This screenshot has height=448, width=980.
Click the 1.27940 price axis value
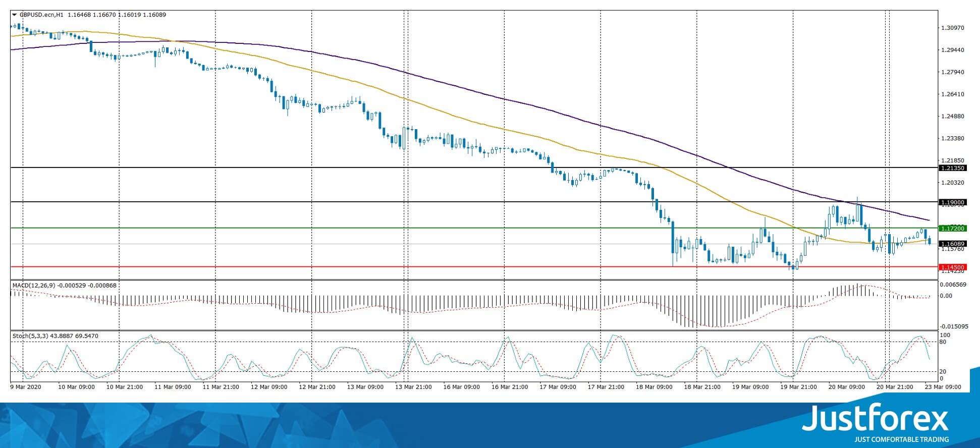click(x=953, y=72)
